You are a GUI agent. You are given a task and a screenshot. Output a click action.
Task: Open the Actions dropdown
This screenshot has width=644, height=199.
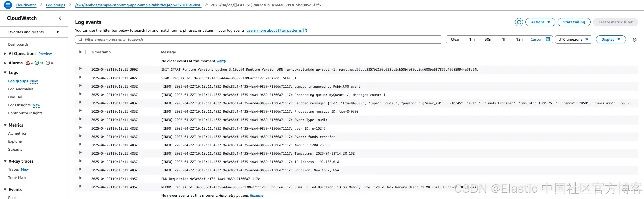(x=540, y=22)
